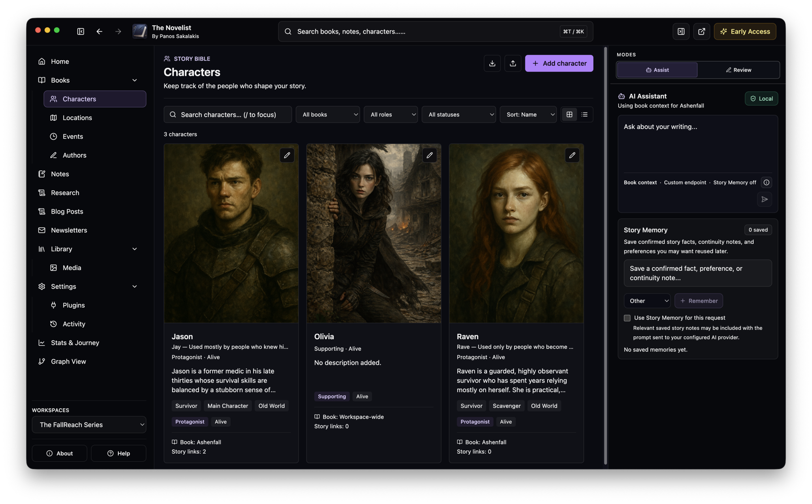Click the Early Access button
812x504 pixels.
coord(745,31)
